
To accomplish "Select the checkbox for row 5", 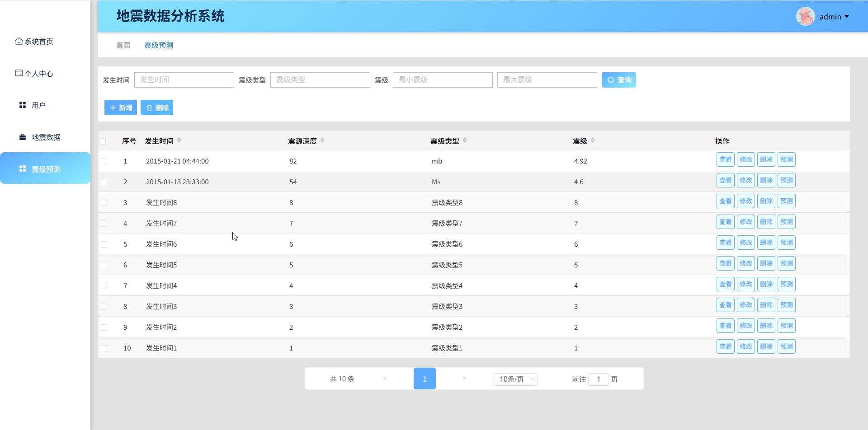I will point(104,244).
